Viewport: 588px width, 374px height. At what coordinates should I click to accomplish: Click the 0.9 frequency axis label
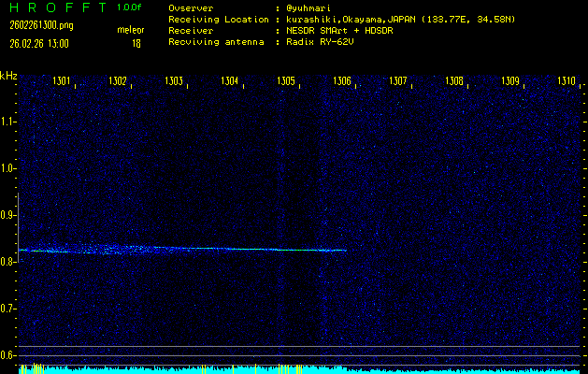coord(7,215)
